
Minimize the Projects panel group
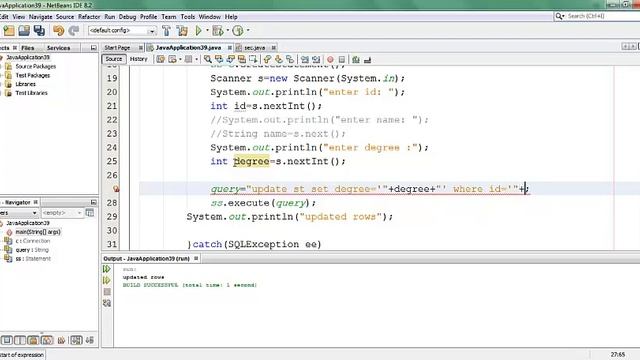pos(93,48)
